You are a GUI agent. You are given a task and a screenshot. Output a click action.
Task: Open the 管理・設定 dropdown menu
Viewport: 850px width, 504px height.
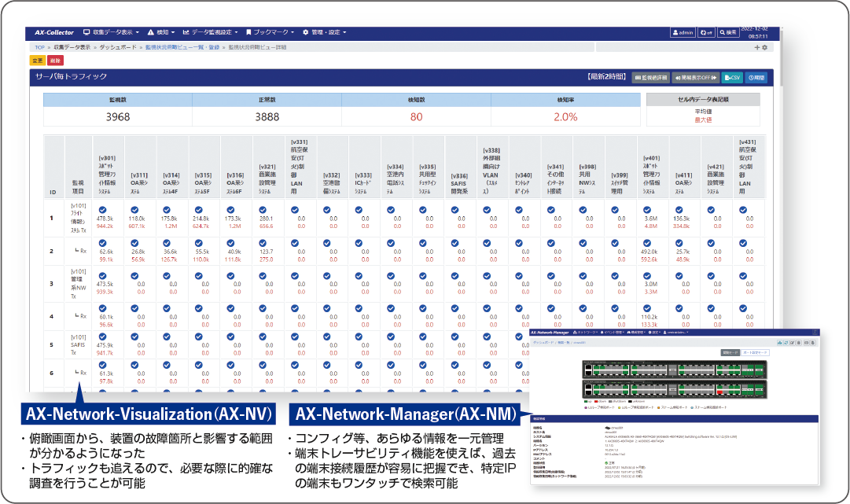coord(324,32)
